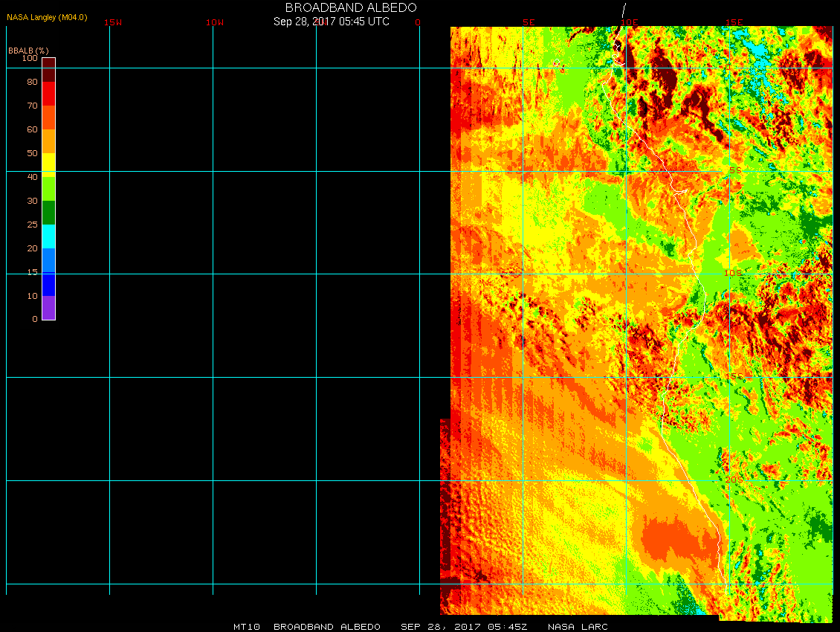Click the dark maroon 80-100 legend swatch
The height and width of the screenshot is (632, 840).
click(x=49, y=70)
